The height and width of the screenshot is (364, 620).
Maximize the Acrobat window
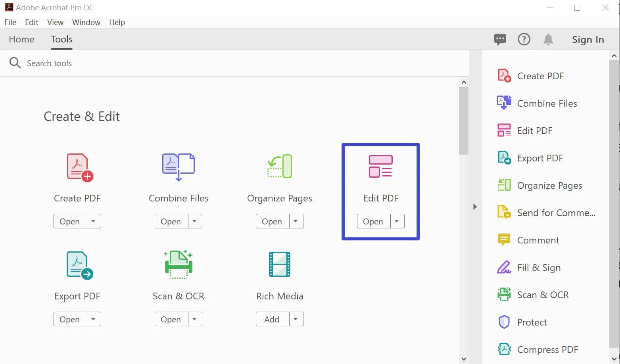[577, 8]
